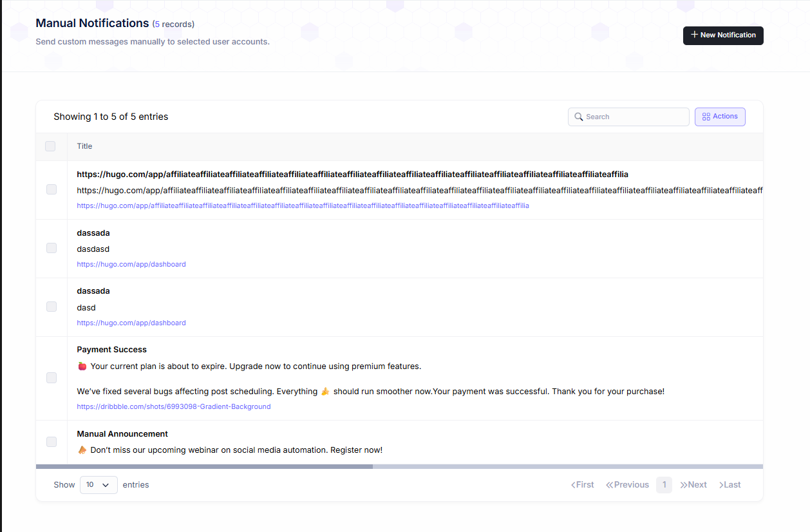
Task: Click the First page chevron icon
Action: (x=573, y=485)
